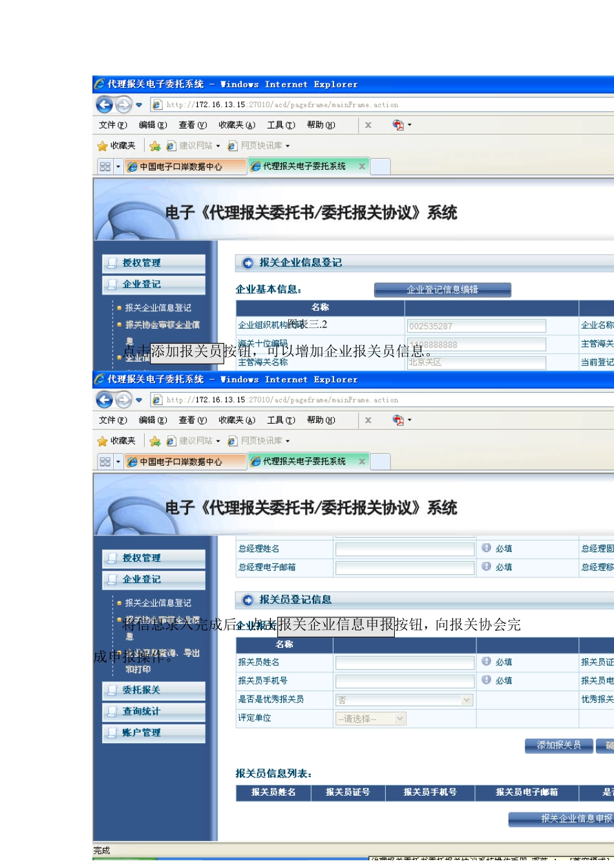Open 文件 menu in upper browser

[x=113, y=125]
